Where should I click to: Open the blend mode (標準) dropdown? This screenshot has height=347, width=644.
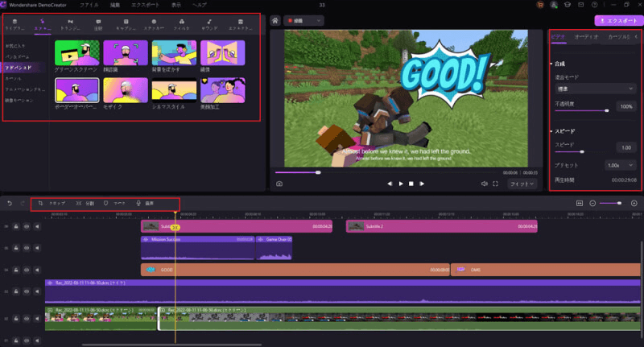595,89
